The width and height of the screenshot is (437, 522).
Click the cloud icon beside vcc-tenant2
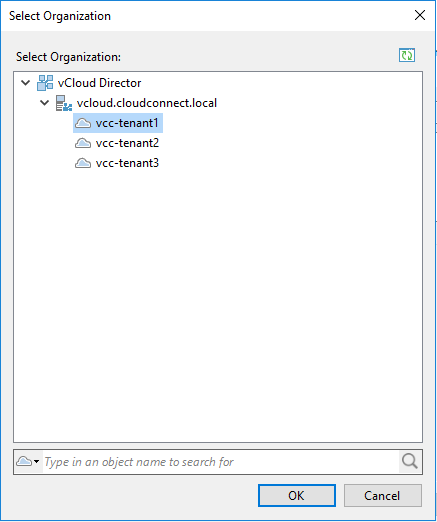[x=83, y=143]
